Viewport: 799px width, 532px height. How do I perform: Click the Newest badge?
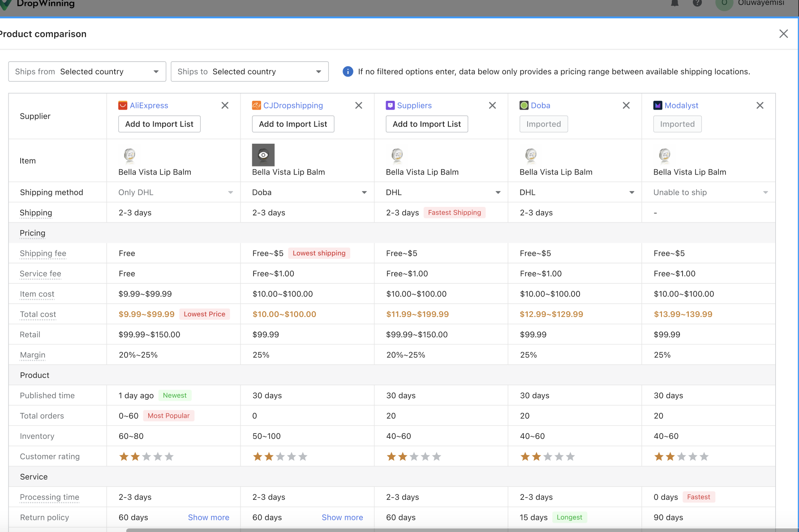[x=175, y=395]
